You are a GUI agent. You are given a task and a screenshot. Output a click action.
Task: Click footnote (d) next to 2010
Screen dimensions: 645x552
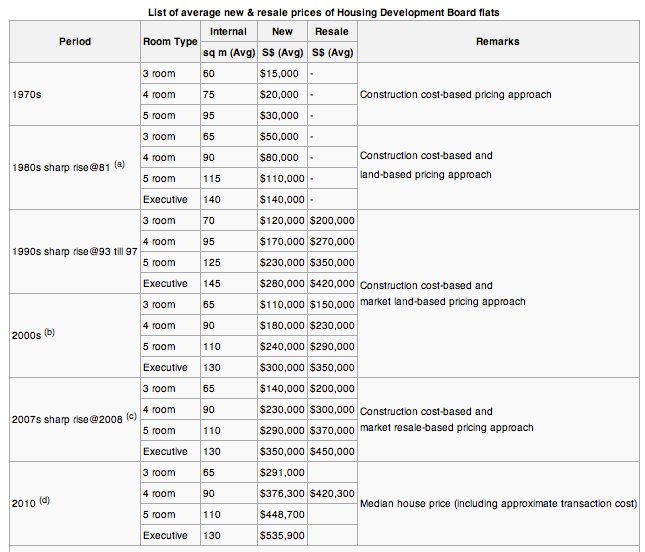(44, 500)
